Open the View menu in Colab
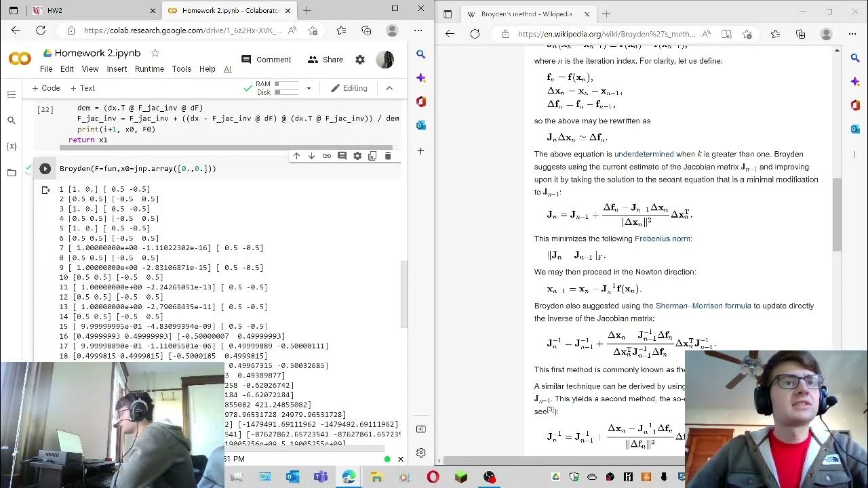868x488 pixels. coord(90,69)
